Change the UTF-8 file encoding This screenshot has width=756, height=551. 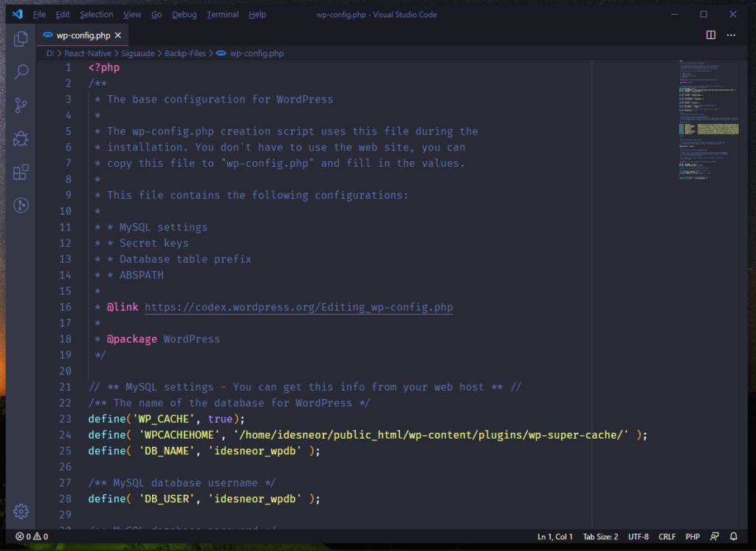(639, 536)
